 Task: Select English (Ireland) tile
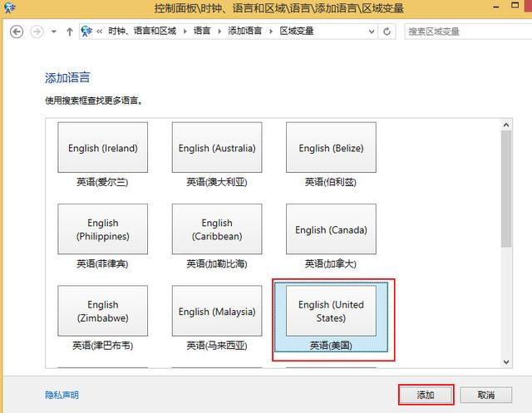pyautogui.click(x=103, y=148)
